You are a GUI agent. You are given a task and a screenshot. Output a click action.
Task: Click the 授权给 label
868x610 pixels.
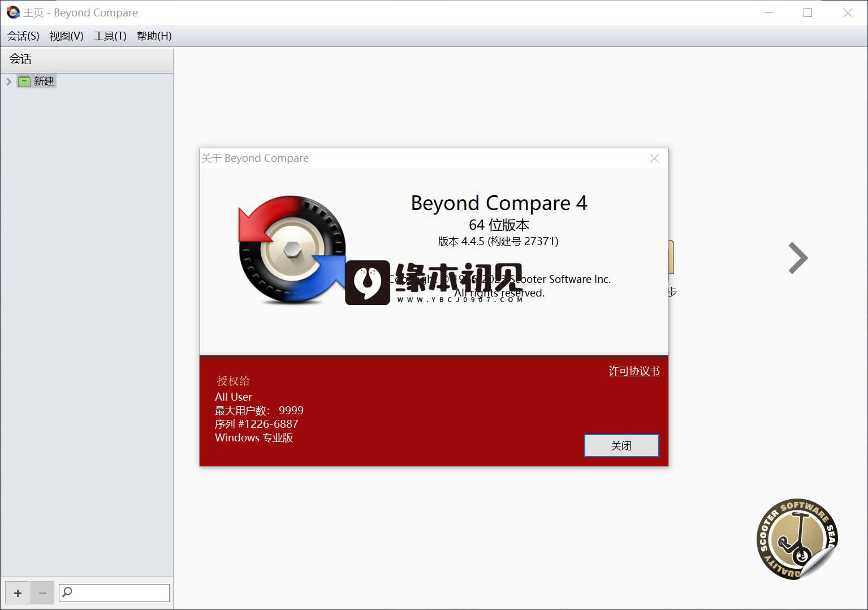tap(233, 381)
